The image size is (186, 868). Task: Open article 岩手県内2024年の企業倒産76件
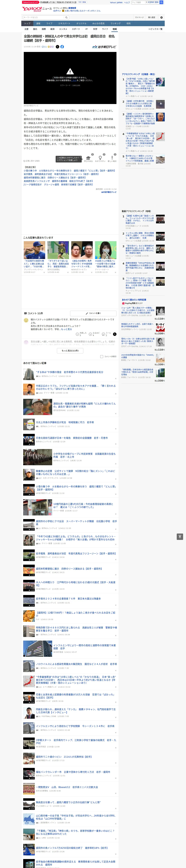click(68, 598)
